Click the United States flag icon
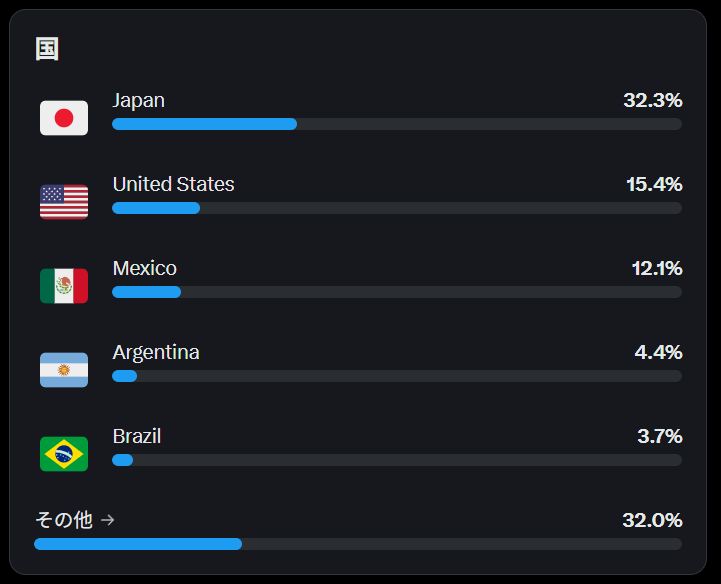The height and width of the screenshot is (584, 721). click(x=64, y=202)
